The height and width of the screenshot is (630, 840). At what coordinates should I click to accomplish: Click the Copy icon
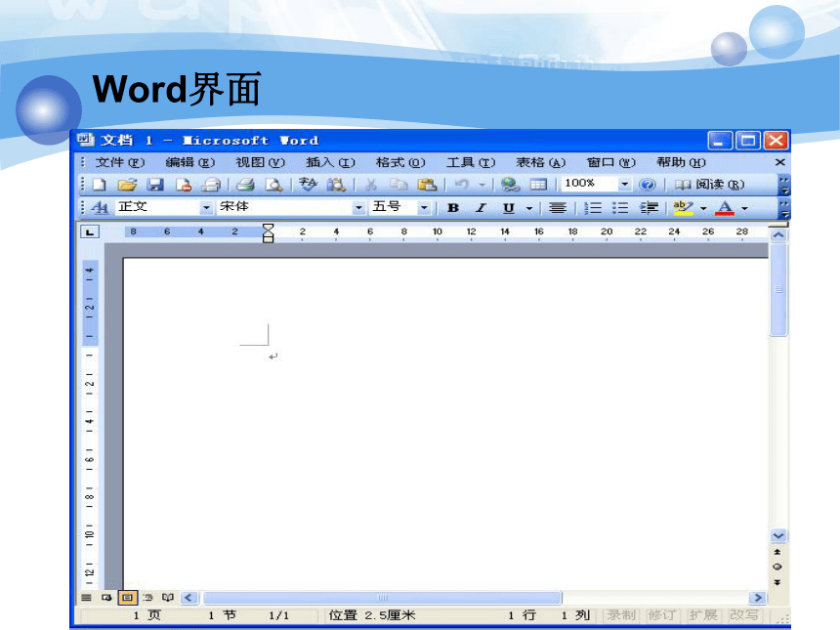click(x=399, y=185)
